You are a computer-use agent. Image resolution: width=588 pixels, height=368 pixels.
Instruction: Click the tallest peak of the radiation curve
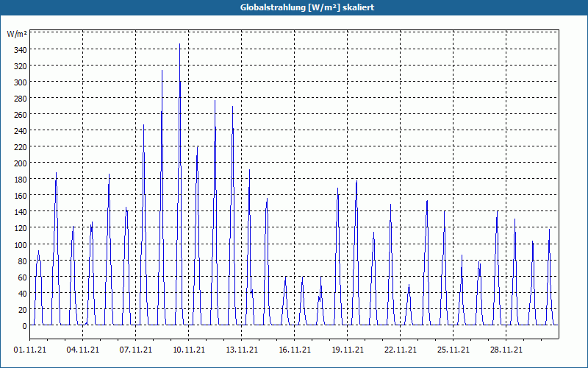(179, 45)
